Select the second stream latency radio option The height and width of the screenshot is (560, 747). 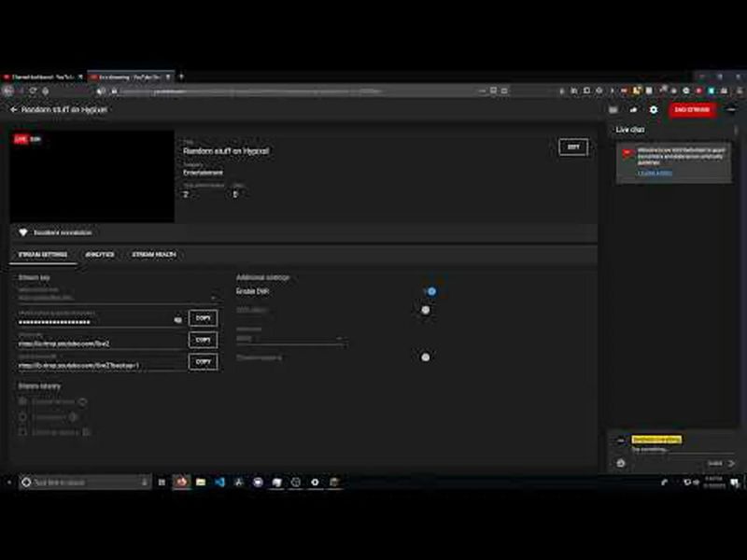point(22,417)
